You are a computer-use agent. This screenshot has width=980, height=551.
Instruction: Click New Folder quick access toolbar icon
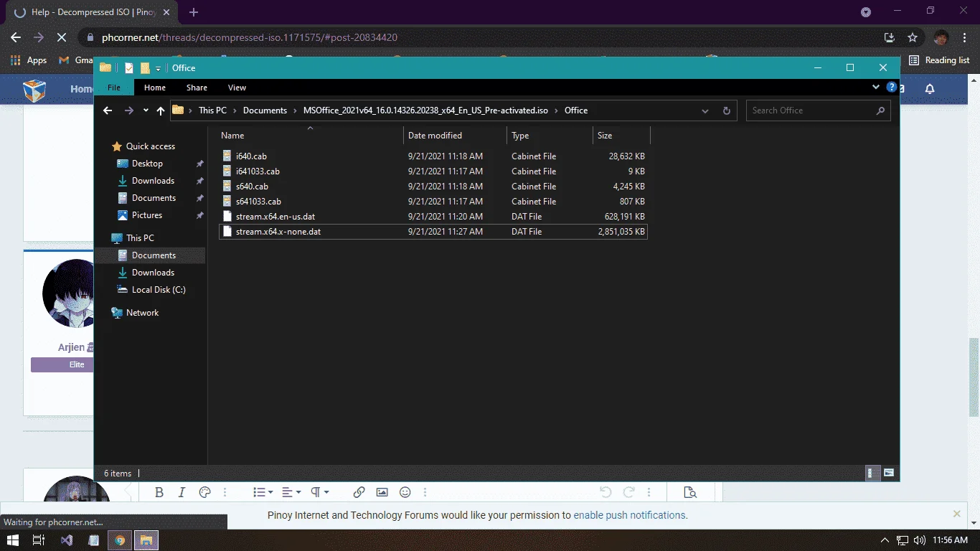(144, 68)
